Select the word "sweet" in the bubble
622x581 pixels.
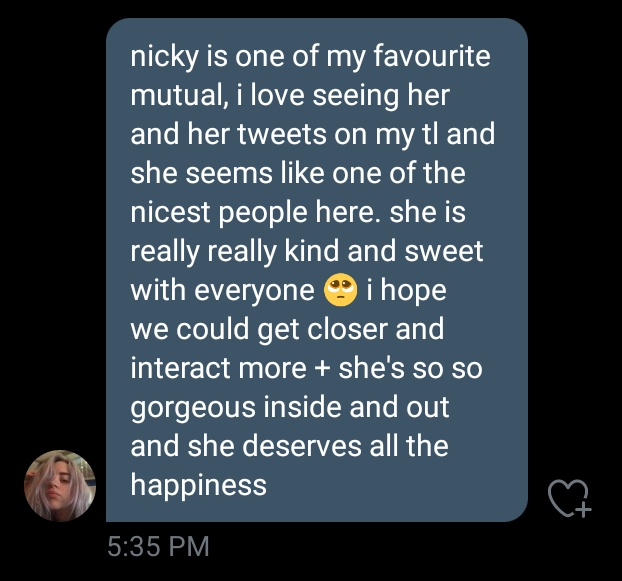[443, 251]
